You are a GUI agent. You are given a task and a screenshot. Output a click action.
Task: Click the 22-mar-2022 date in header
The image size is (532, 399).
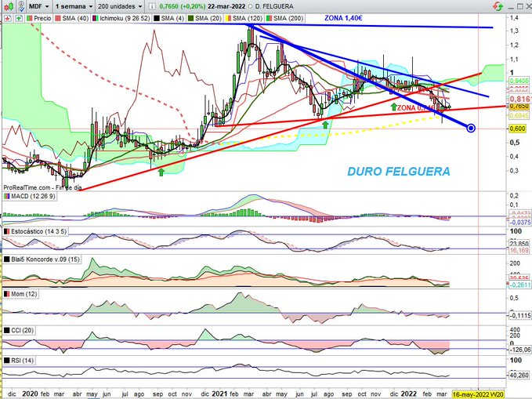227,6
